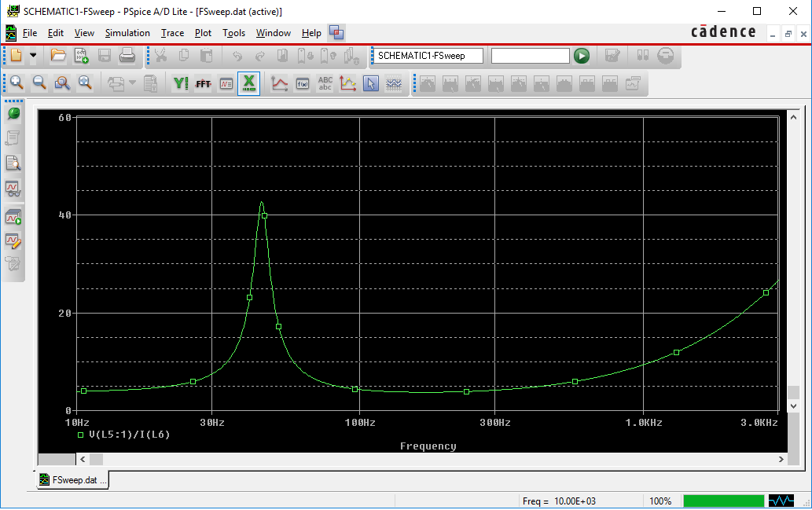Viewport: 812px width, 510px height.
Task: Click the Add Trace icon
Action: pyautogui.click(x=279, y=83)
